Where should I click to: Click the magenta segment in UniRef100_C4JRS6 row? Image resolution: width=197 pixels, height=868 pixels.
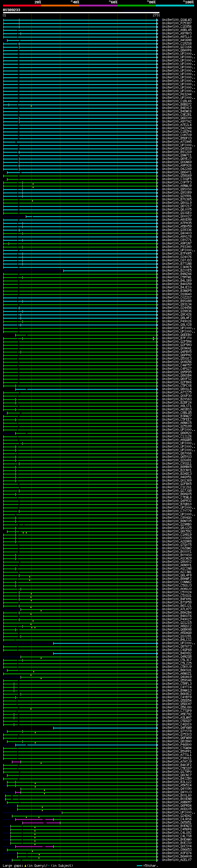[x=34, y=819]
